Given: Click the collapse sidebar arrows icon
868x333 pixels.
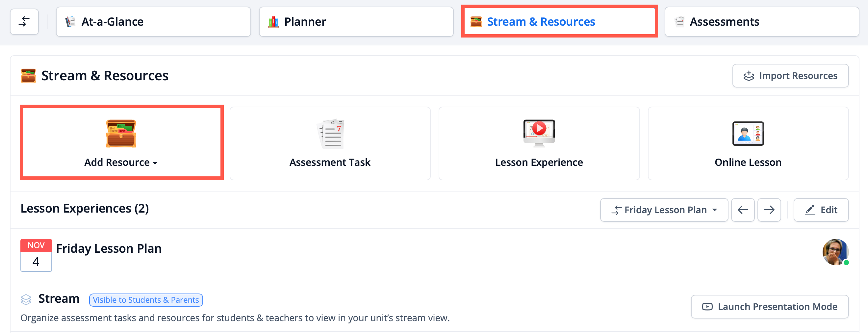Looking at the screenshot, I should click(24, 22).
